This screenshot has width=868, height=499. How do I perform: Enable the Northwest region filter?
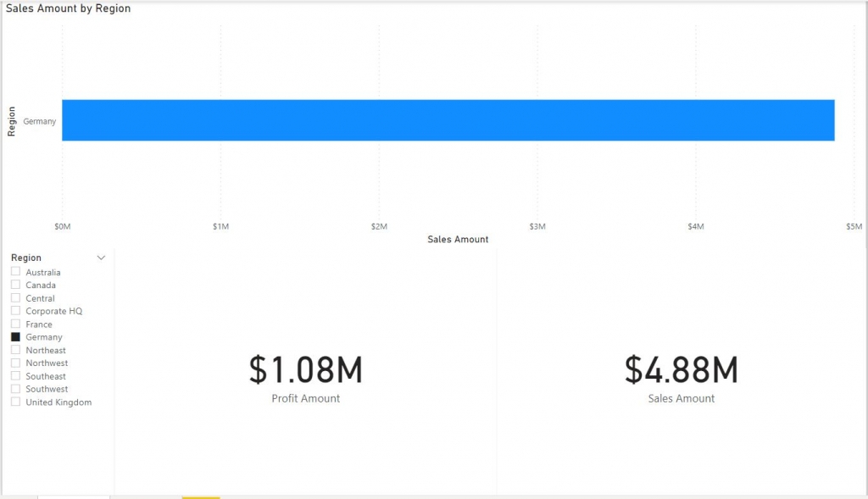(x=14, y=363)
